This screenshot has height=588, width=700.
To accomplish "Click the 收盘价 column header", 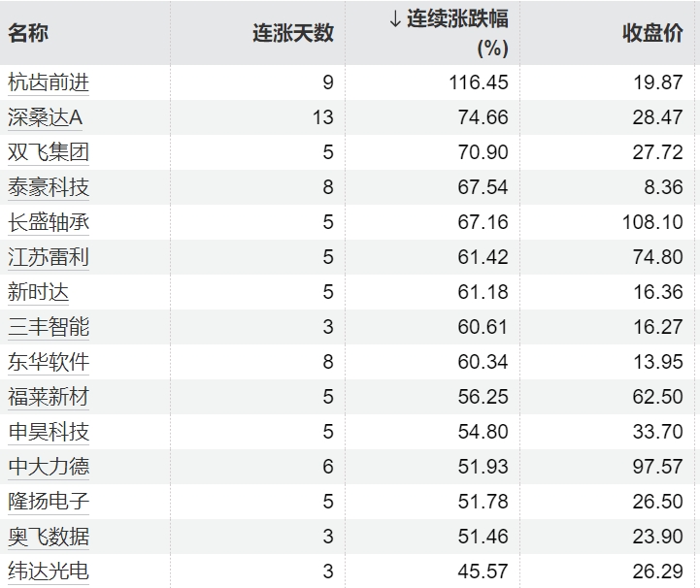I will pyautogui.click(x=652, y=32).
